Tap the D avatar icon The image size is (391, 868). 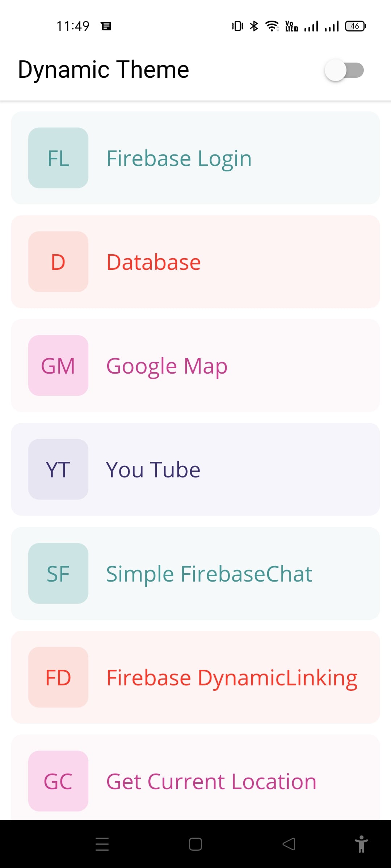[58, 262]
